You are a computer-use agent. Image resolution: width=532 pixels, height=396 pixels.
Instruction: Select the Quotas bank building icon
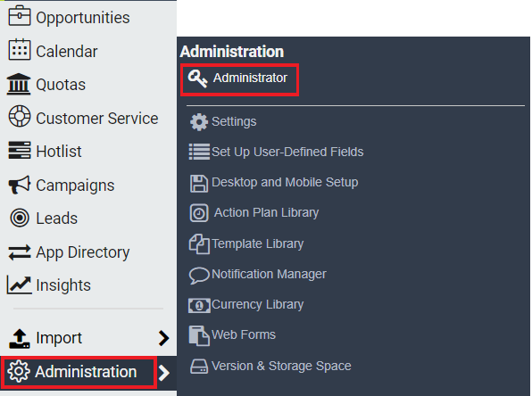(x=19, y=84)
